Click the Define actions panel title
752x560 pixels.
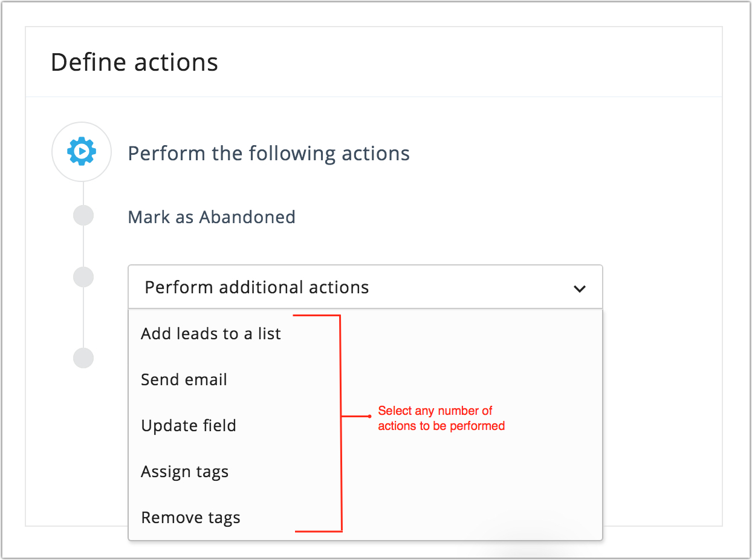coord(134,62)
